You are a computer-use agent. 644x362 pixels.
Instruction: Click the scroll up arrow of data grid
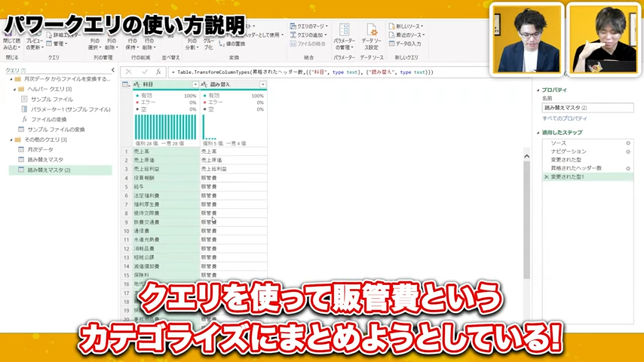click(526, 156)
